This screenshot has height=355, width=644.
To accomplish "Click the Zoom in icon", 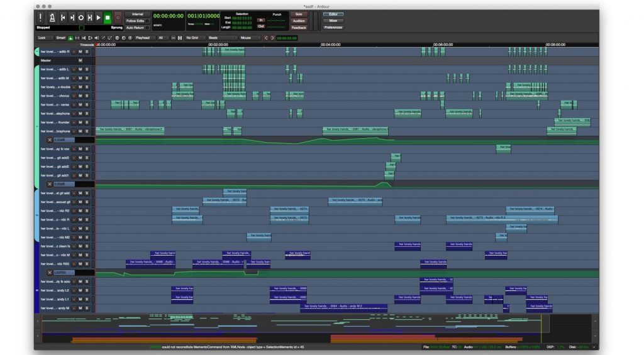I will [124, 38].
